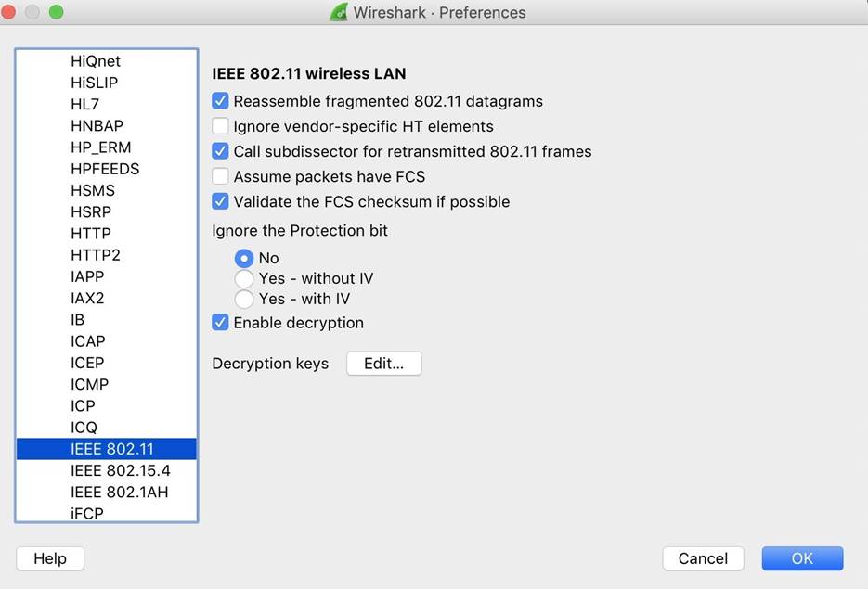Cancel the Preferences dialog

[703, 558]
